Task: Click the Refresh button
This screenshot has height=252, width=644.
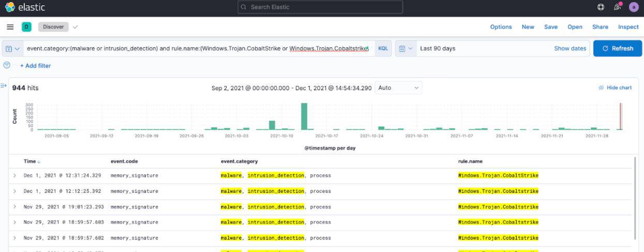Action: click(x=618, y=48)
